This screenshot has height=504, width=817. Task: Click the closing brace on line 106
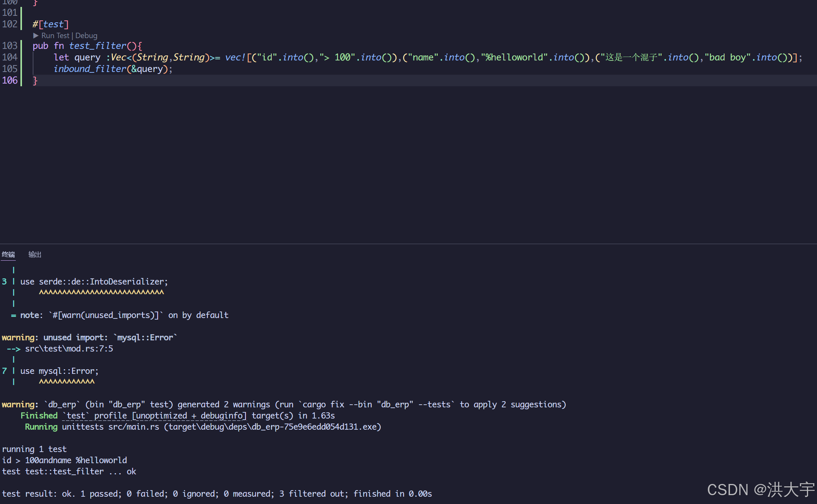coord(35,80)
